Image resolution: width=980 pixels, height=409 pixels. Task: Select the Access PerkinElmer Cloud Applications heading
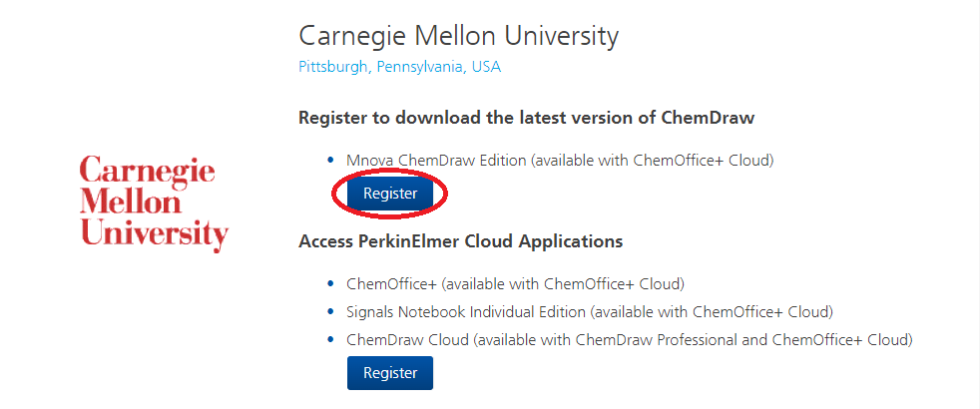pyautogui.click(x=461, y=241)
